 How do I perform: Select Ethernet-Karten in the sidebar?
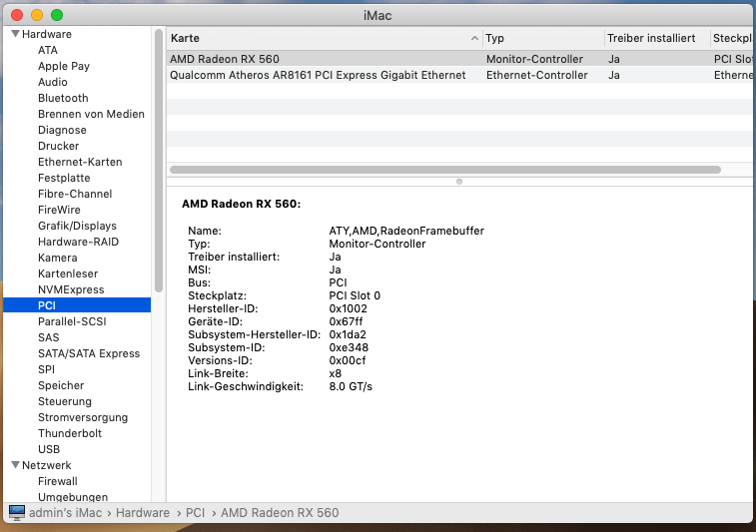pos(80,162)
